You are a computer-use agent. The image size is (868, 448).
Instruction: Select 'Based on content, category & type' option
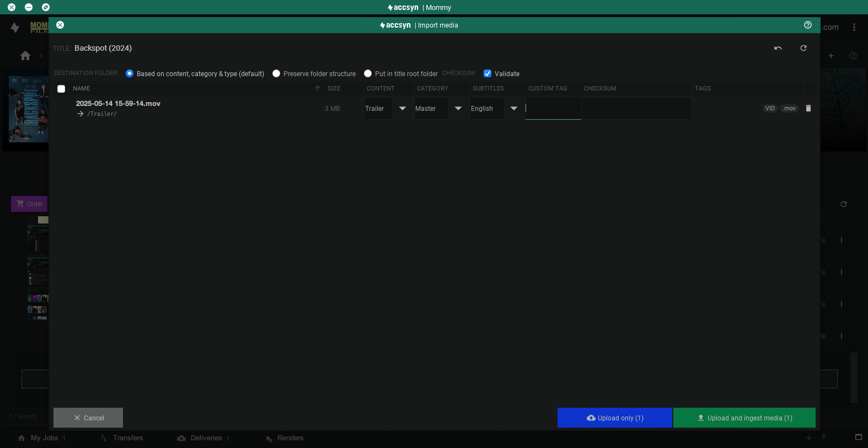[130, 73]
